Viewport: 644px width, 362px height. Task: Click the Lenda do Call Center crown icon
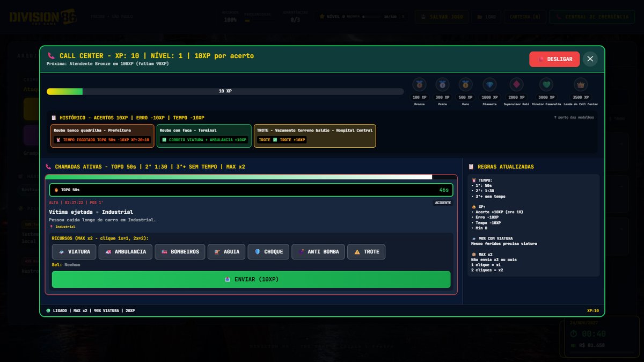click(580, 85)
